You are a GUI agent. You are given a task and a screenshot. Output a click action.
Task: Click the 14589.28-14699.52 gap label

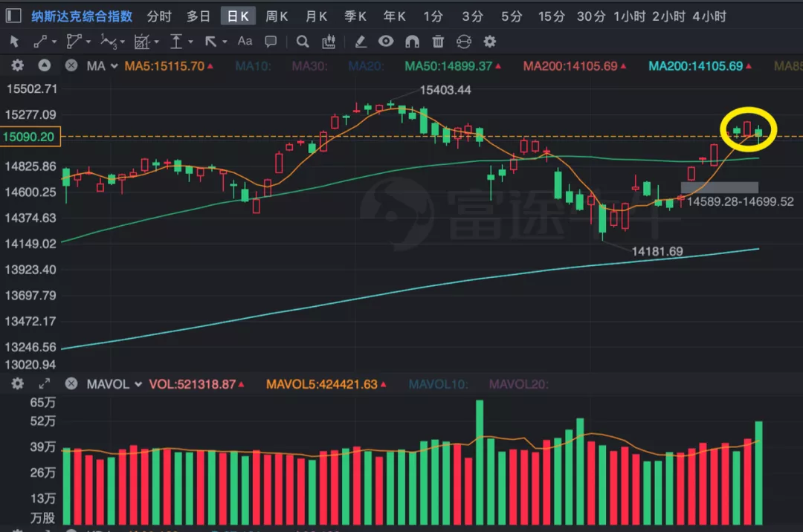740,201
